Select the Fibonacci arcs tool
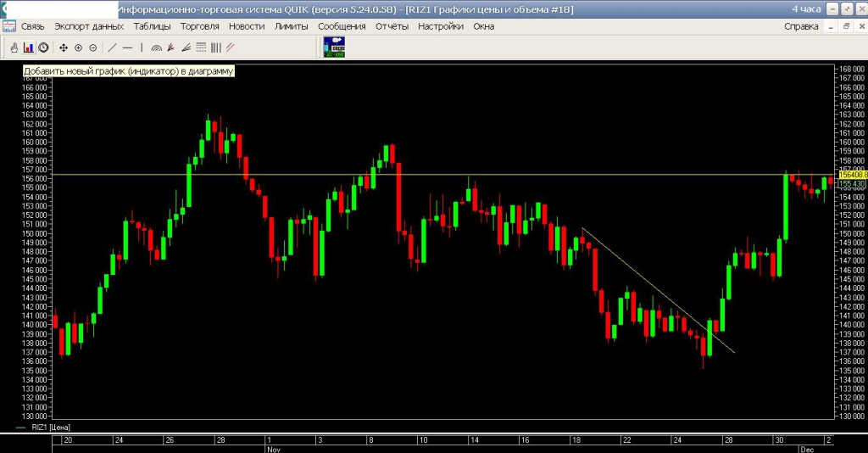The height and width of the screenshot is (453, 868). point(157,48)
